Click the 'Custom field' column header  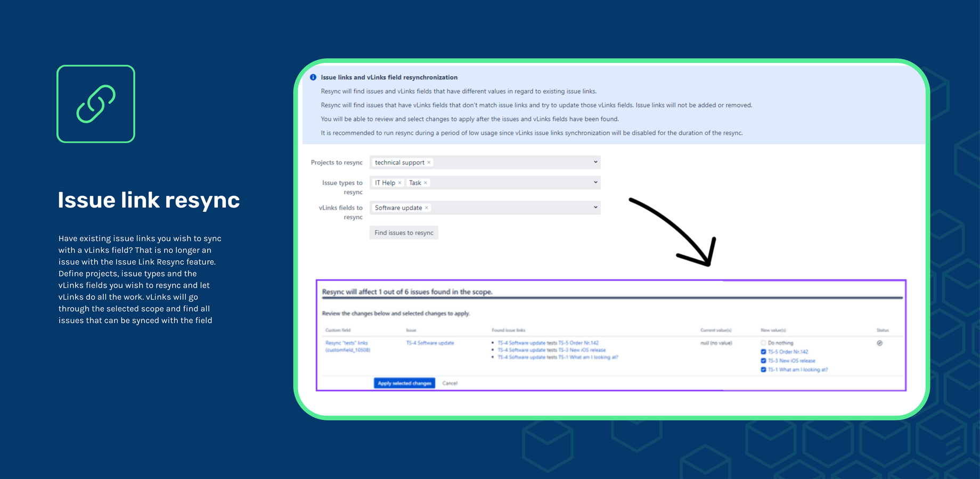pos(338,330)
